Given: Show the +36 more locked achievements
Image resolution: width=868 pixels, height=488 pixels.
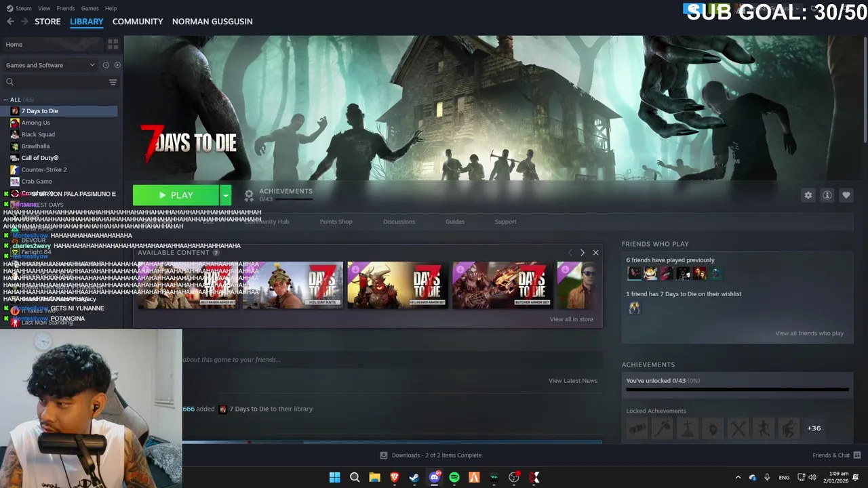Looking at the screenshot, I should [x=814, y=428].
